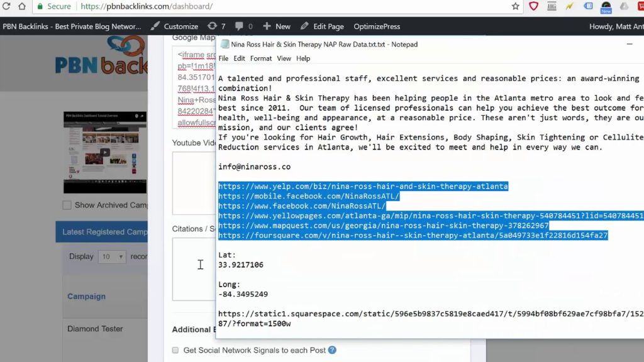Click the longitude value -84.3495249
Screen dimensions: 644x362
click(243, 294)
